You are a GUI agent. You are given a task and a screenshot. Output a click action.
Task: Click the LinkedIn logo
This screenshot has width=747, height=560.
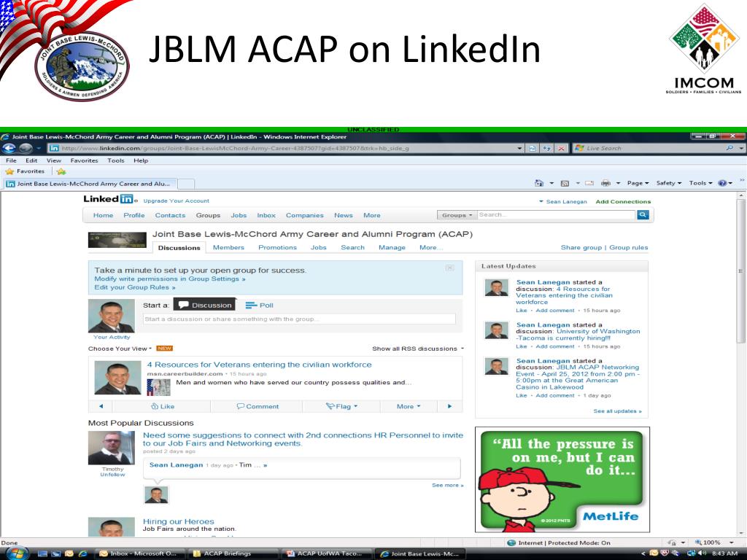(x=109, y=199)
